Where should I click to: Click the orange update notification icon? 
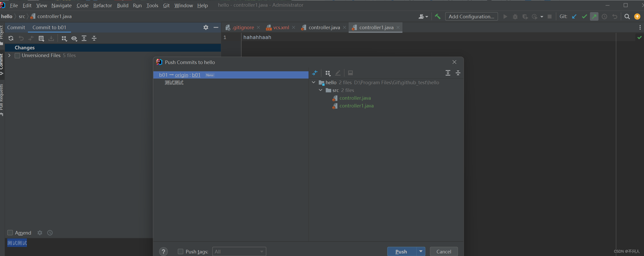637,17
